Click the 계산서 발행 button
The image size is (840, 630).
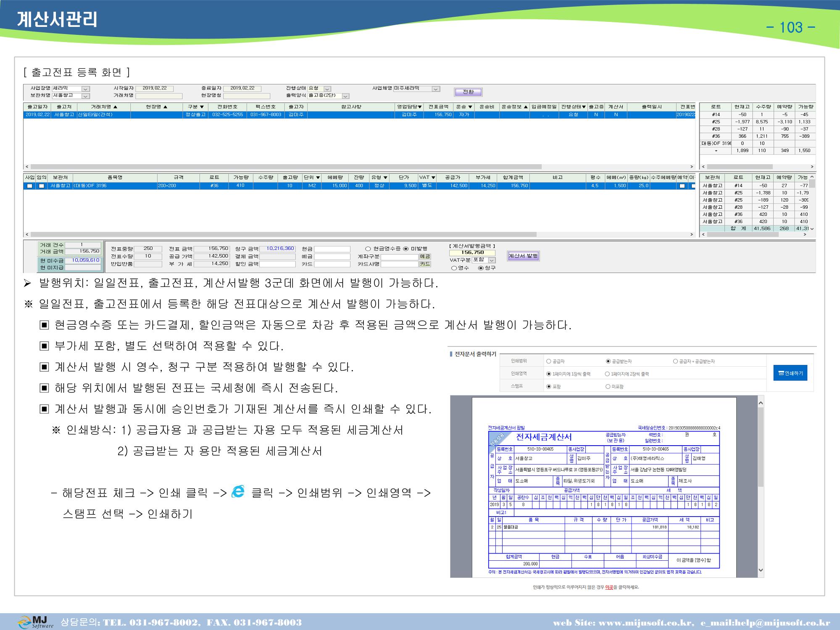click(523, 256)
